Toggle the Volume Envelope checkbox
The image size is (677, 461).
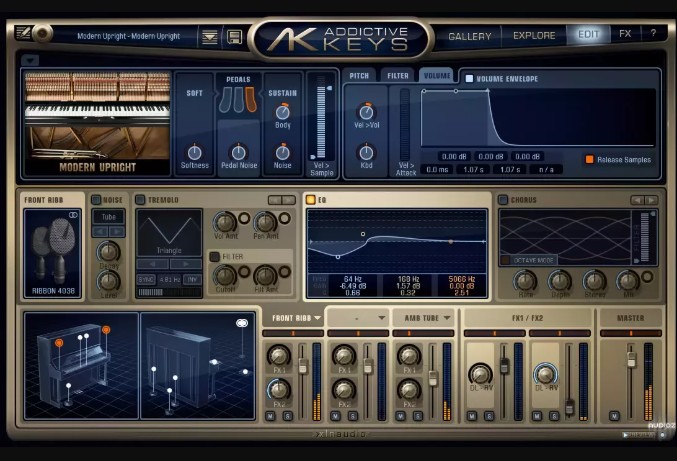point(469,79)
